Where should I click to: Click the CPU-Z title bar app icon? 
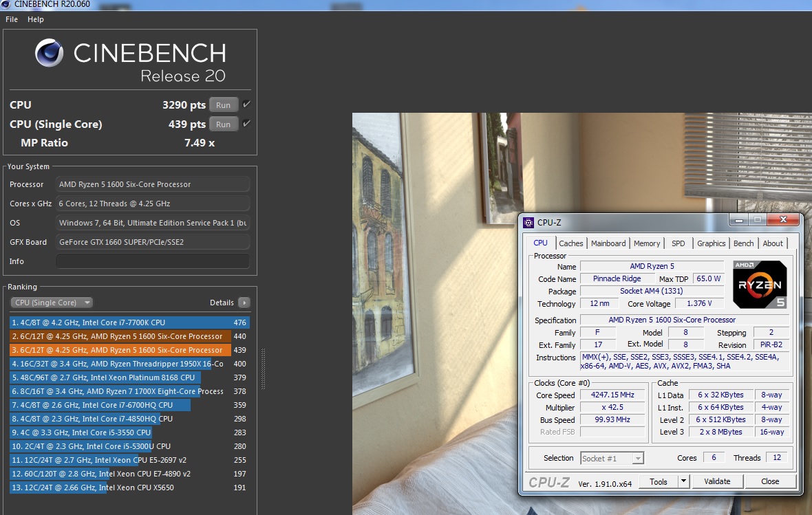coord(528,223)
